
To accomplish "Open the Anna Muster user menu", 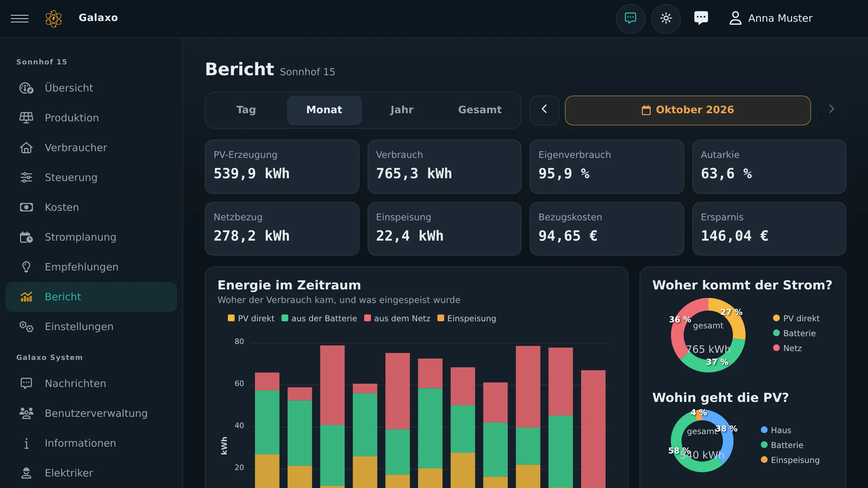I will click(771, 18).
